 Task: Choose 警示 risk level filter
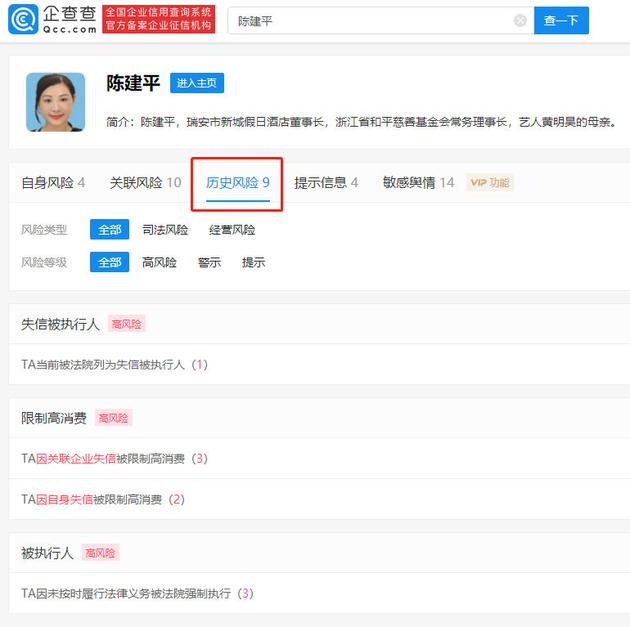click(209, 263)
